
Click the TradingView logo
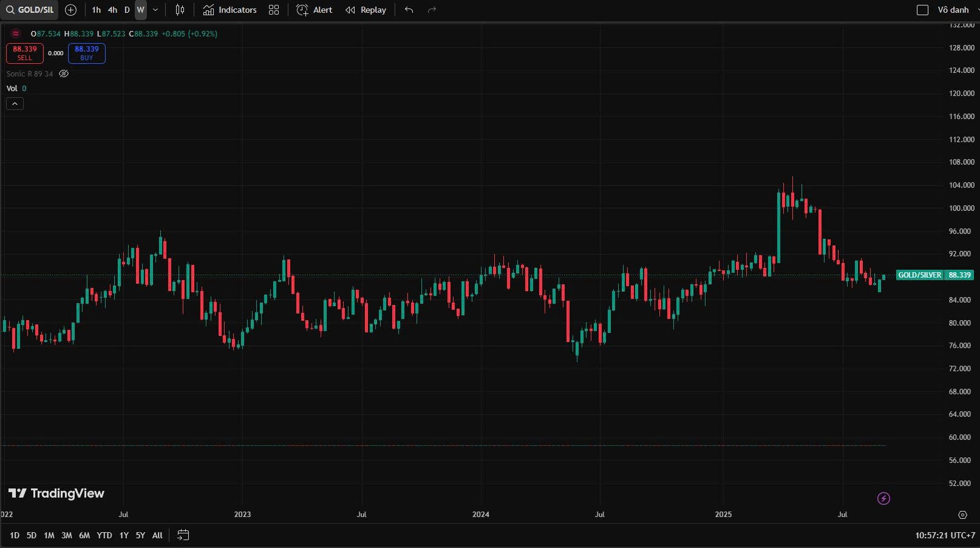[56, 493]
